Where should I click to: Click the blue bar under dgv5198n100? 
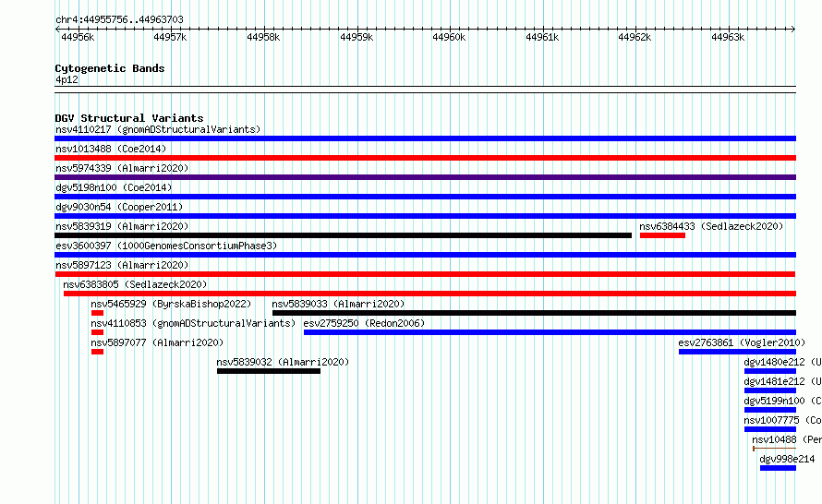click(425, 197)
